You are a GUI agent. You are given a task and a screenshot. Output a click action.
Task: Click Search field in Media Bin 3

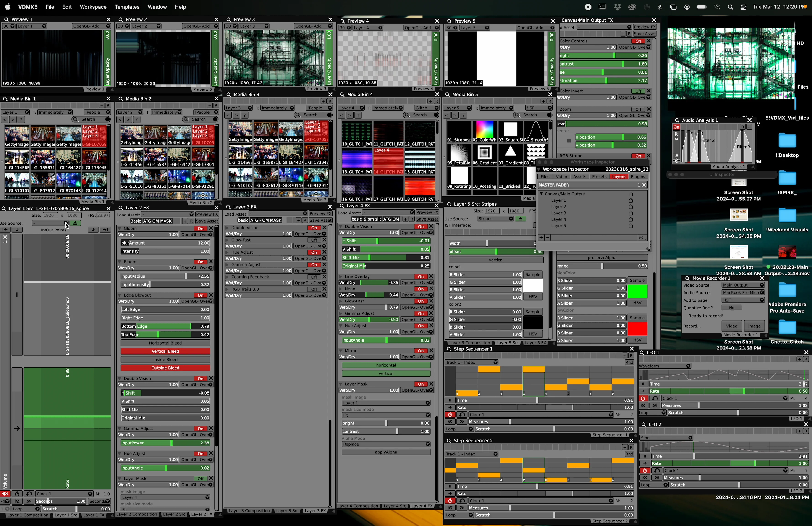point(313,115)
